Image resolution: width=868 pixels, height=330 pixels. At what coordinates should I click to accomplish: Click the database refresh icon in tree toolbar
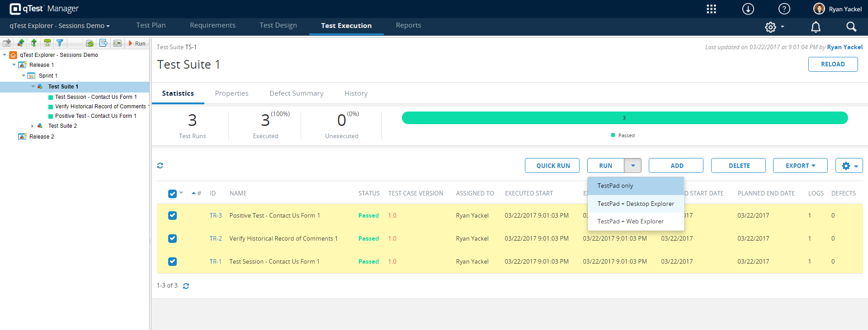click(x=90, y=43)
